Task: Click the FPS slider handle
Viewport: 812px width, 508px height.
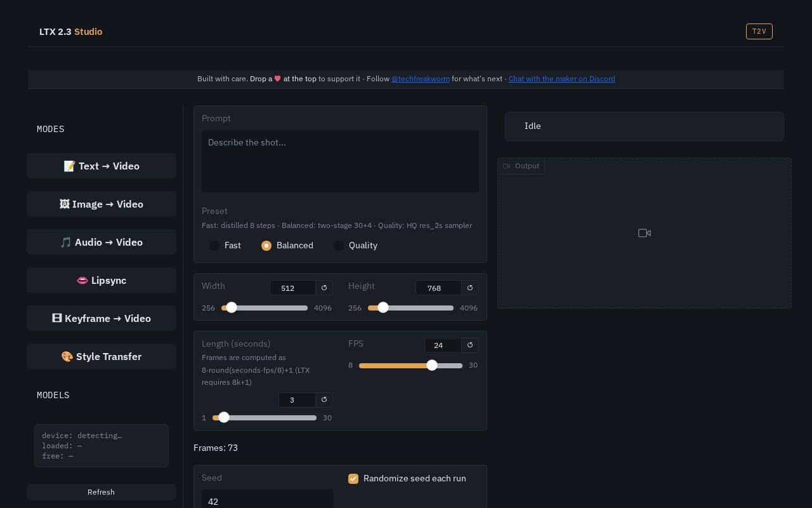Action: coord(432,365)
